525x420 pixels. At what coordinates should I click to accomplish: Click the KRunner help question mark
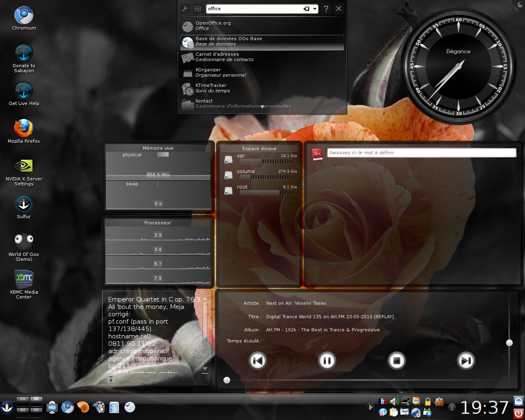(x=326, y=9)
